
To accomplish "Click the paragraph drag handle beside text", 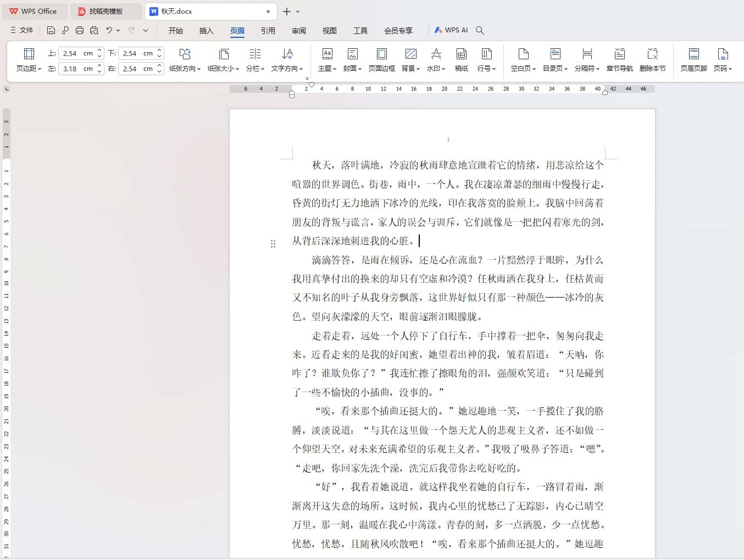I will pos(273,243).
